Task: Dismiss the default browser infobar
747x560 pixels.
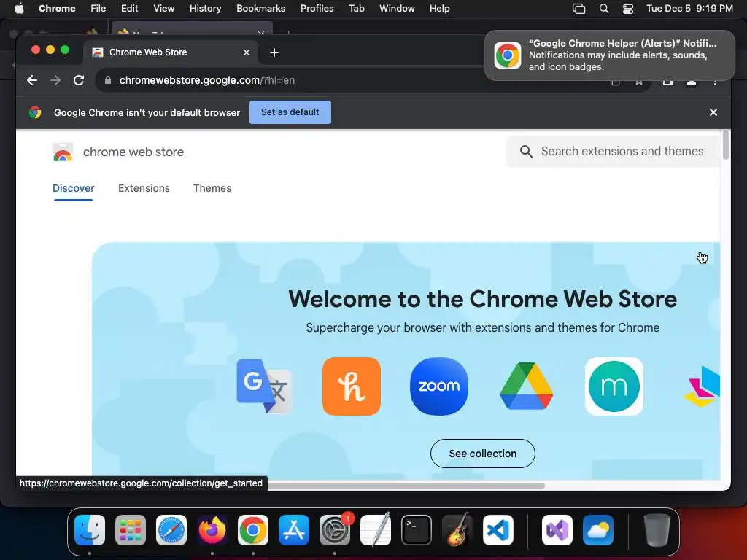Action: click(713, 112)
